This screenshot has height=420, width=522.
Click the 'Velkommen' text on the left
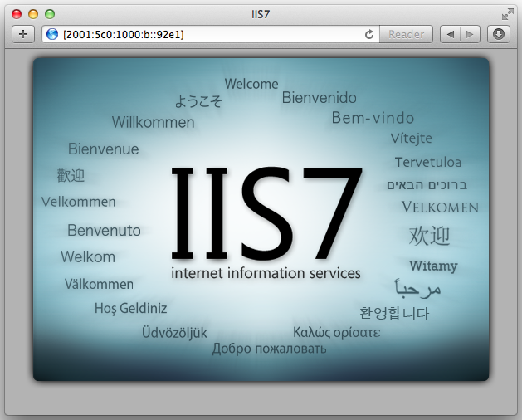coord(79,202)
